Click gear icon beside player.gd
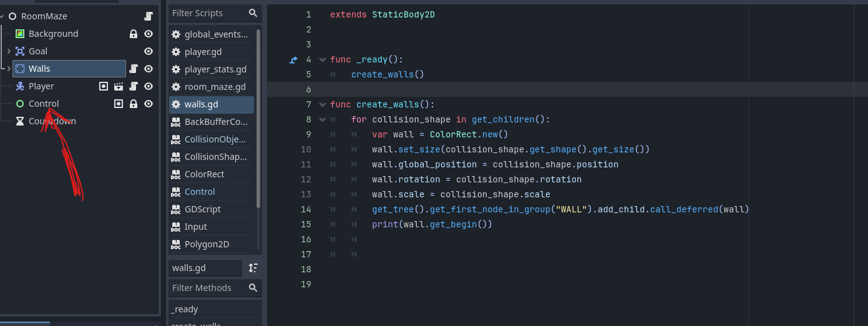 [176, 52]
